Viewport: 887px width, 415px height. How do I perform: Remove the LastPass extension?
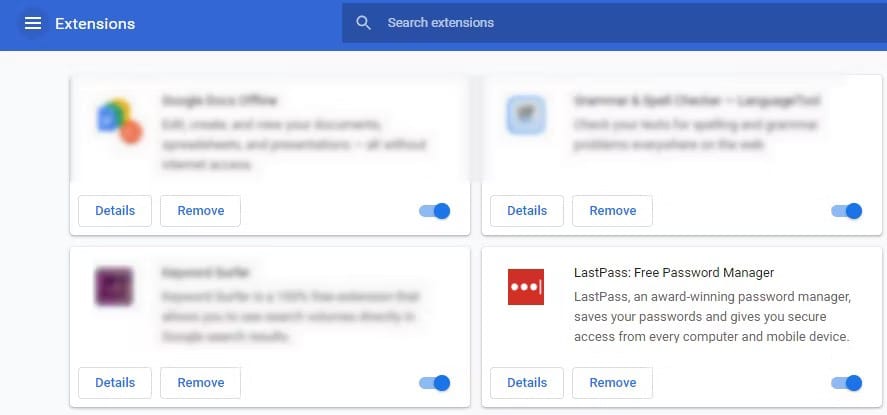612,383
